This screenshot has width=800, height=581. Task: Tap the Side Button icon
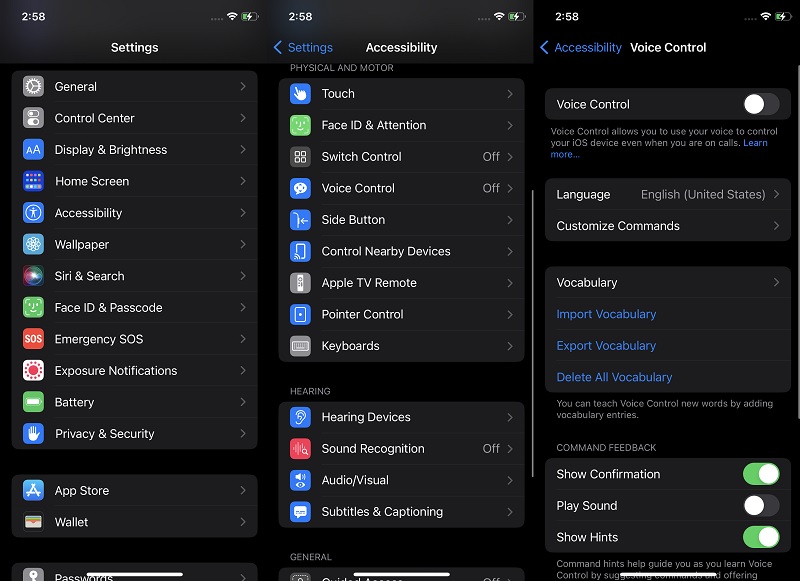pyautogui.click(x=301, y=220)
